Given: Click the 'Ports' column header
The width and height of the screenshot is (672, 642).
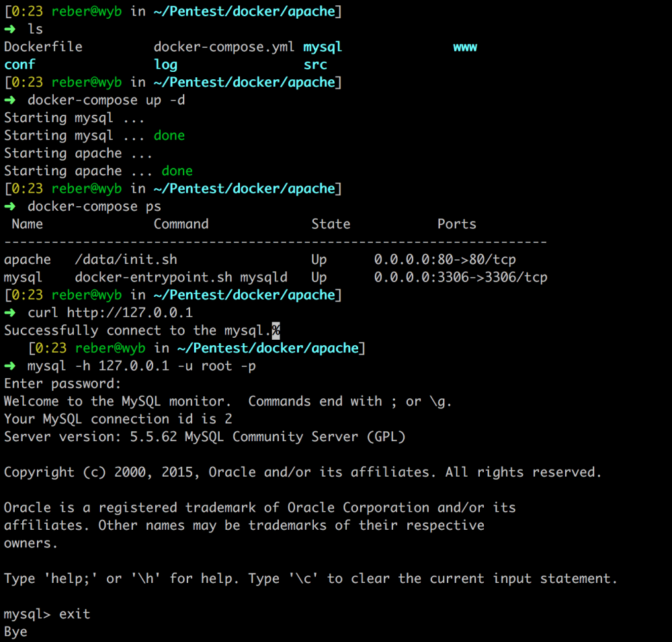Looking at the screenshot, I should [457, 224].
